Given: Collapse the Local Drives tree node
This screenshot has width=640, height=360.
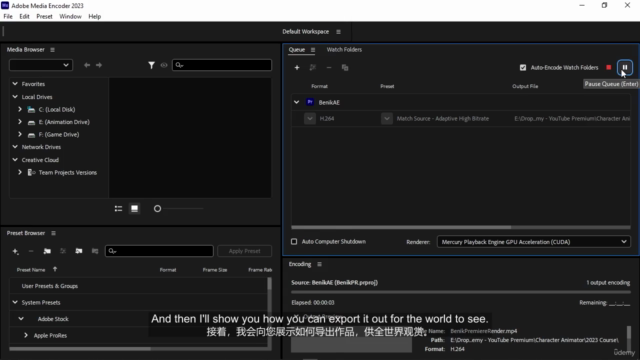Looking at the screenshot, I should (x=15, y=97).
